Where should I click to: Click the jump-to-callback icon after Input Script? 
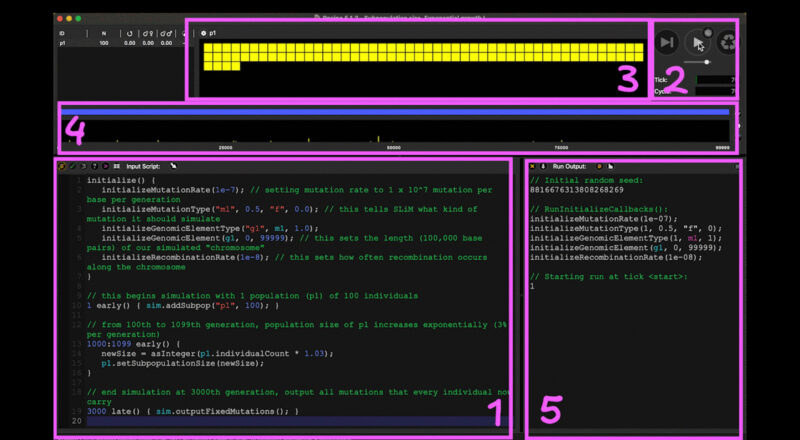[x=172, y=165]
